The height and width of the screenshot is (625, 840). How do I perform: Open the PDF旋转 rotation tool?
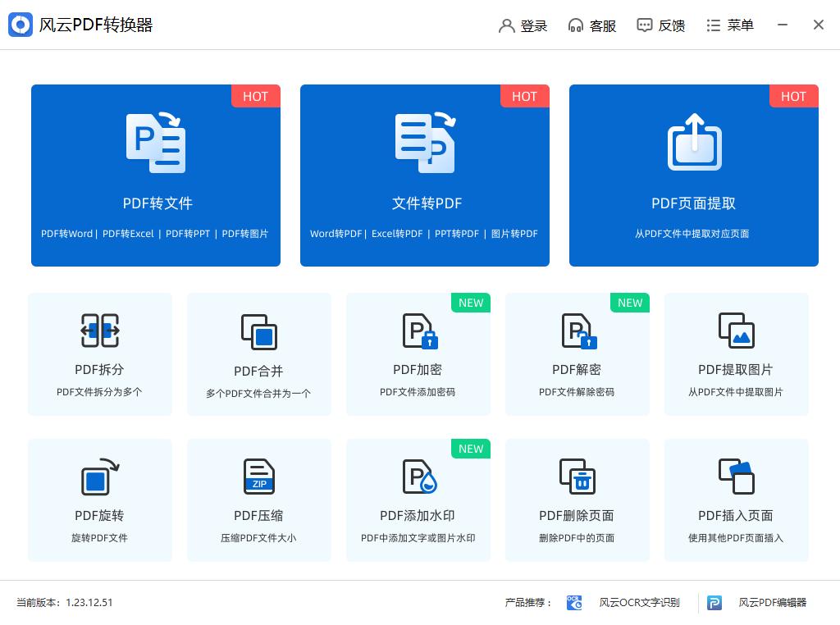coord(99,499)
